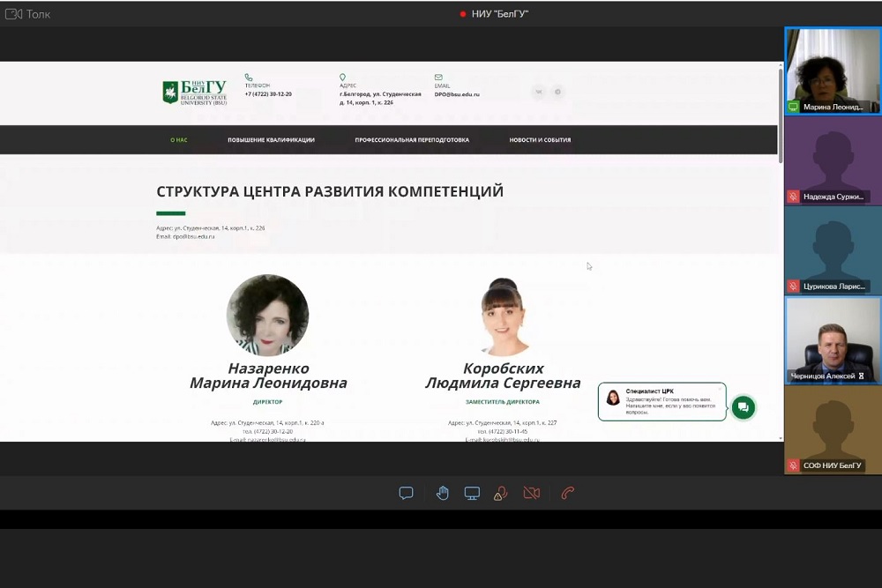Turn on the disabled camera
The height and width of the screenshot is (588, 882).
click(x=531, y=493)
